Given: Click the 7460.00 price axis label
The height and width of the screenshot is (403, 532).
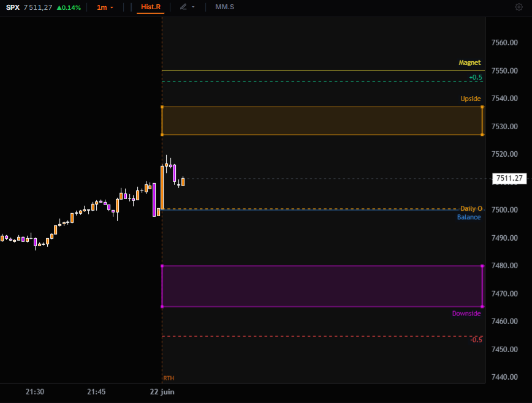Looking at the screenshot, I should [504, 322].
